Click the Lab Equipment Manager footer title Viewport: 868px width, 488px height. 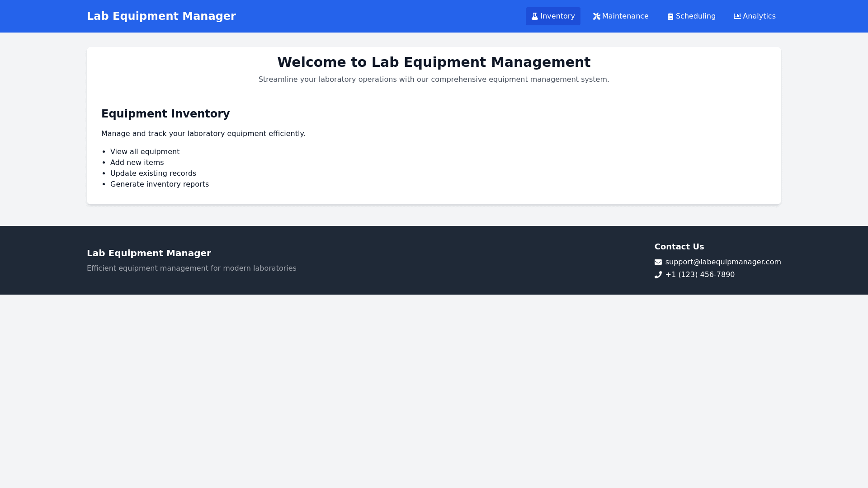[x=149, y=253]
